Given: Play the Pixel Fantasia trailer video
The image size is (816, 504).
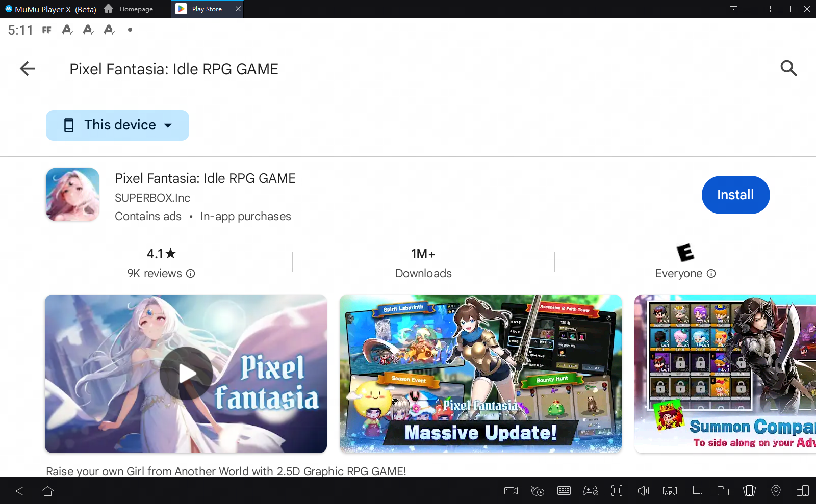Looking at the screenshot, I should (186, 374).
